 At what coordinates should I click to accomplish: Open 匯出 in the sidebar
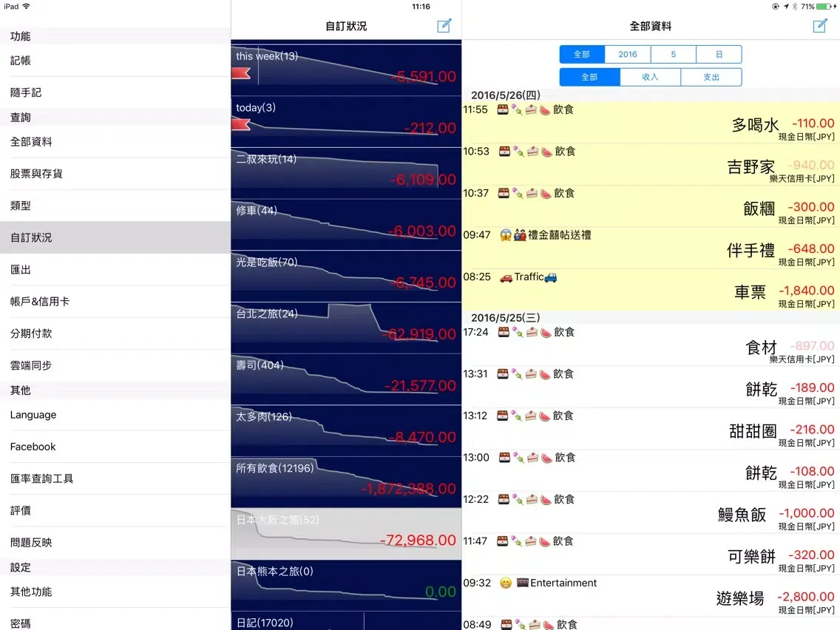coord(115,269)
